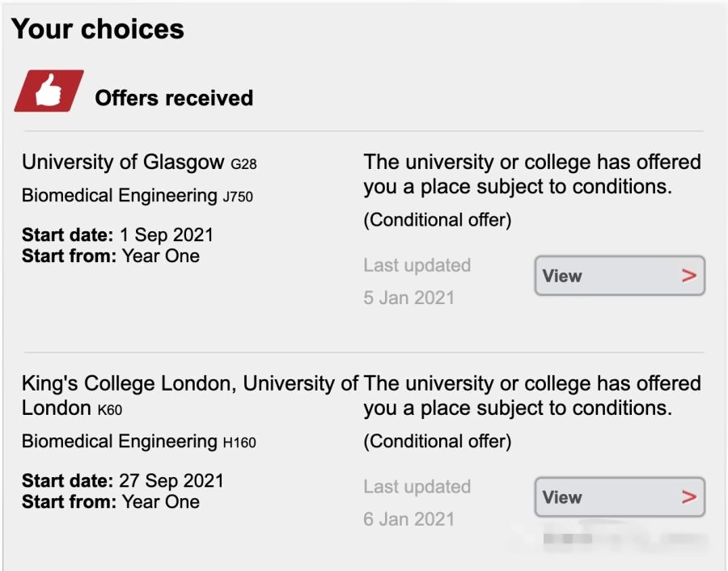Click the King's College Conditional offer label

coord(438,442)
